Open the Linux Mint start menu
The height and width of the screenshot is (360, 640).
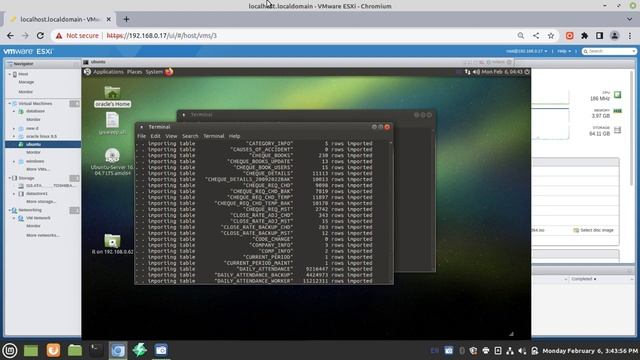click(x=10, y=350)
